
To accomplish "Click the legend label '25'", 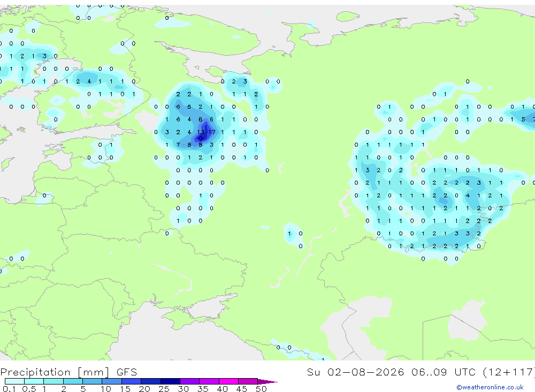I will pyautogui.click(x=164, y=389).
